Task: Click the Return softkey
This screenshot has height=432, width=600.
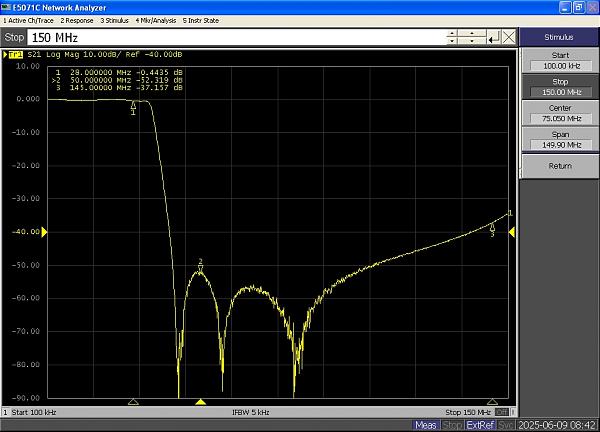Action: 560,166
